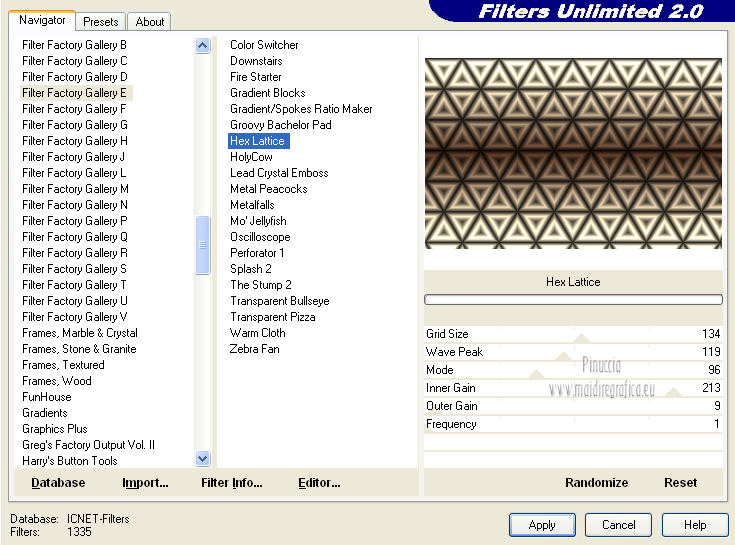The height and width of the screenshot is (545, 735).
Task: Select Frames, Stone & Granite category
Action: click(x=79, y=349)
